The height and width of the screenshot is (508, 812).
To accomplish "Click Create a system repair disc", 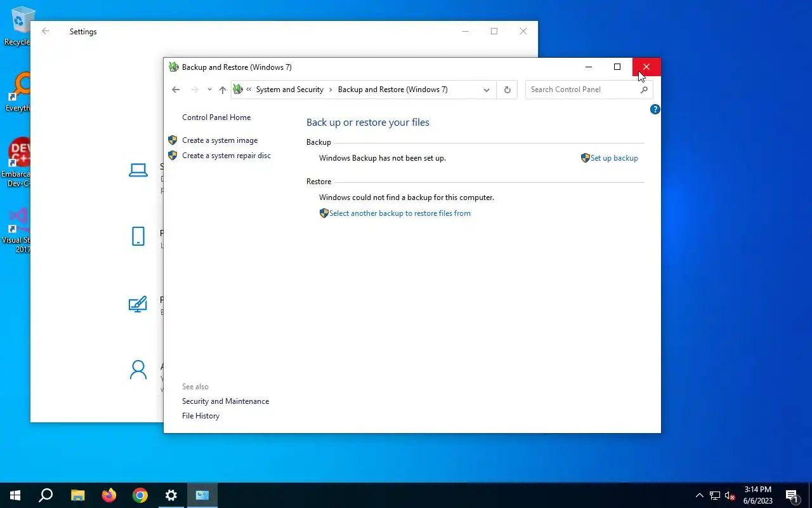I will 226,156.
